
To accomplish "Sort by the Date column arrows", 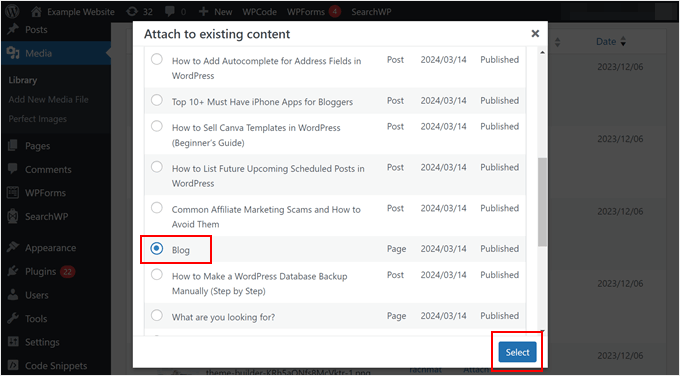I will point(624,42).
